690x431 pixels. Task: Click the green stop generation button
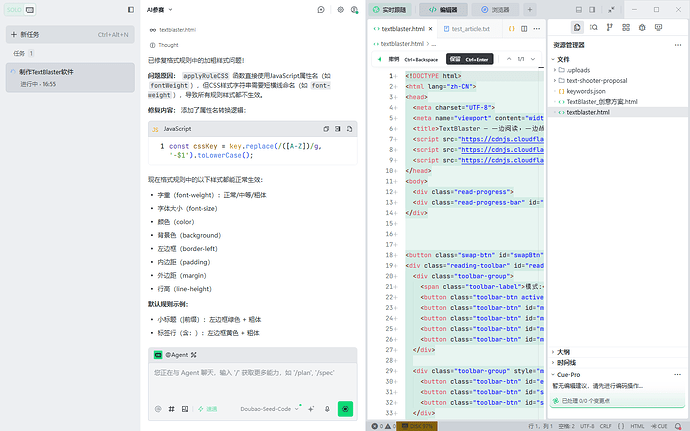(x=345, y=409)
